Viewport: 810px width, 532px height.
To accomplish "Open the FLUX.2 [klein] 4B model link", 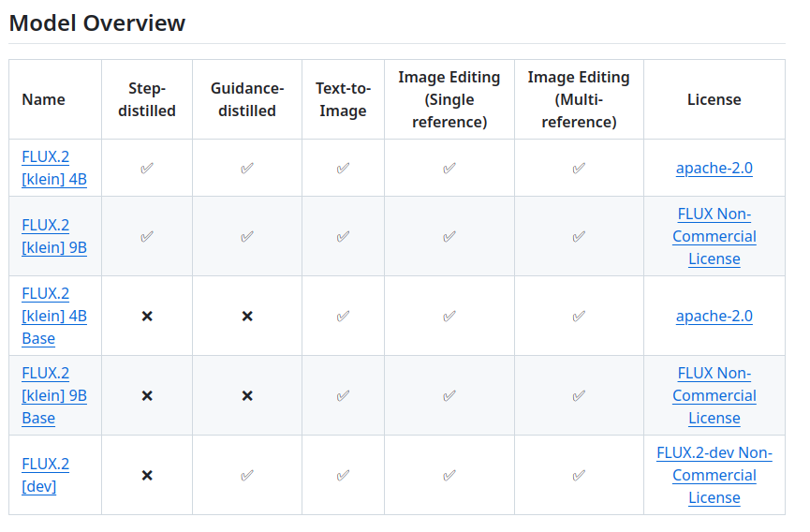I will [54, 168].
